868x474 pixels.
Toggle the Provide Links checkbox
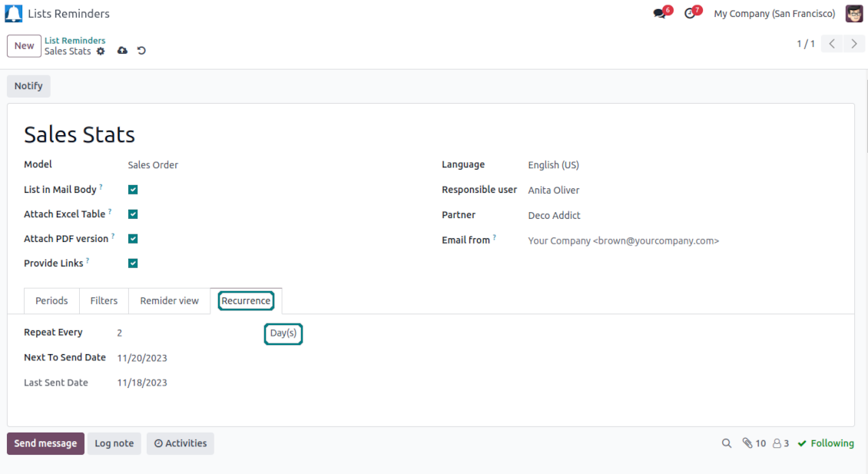[133, 264]
